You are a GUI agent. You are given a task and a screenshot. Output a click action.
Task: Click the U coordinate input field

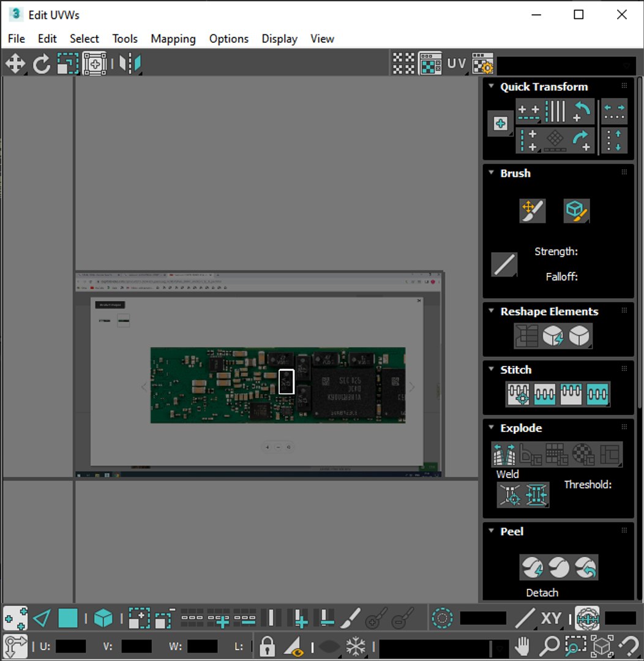70,646
